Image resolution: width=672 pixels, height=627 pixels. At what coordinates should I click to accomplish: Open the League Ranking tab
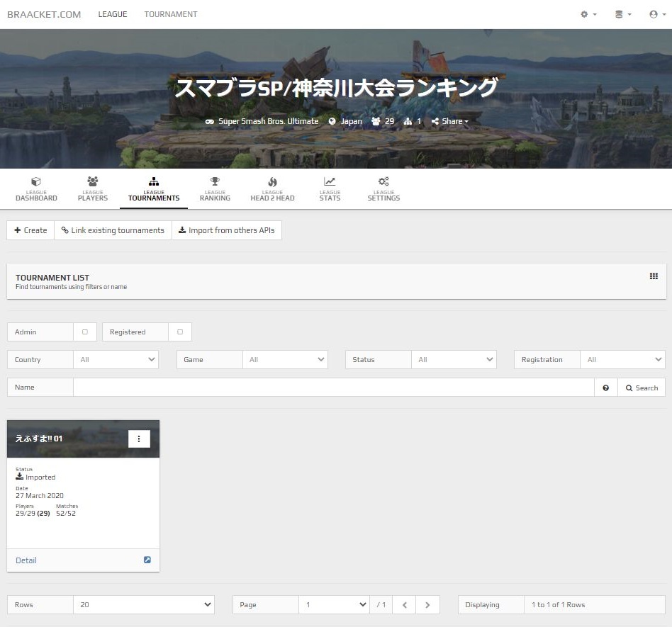(x=215, y=189)
